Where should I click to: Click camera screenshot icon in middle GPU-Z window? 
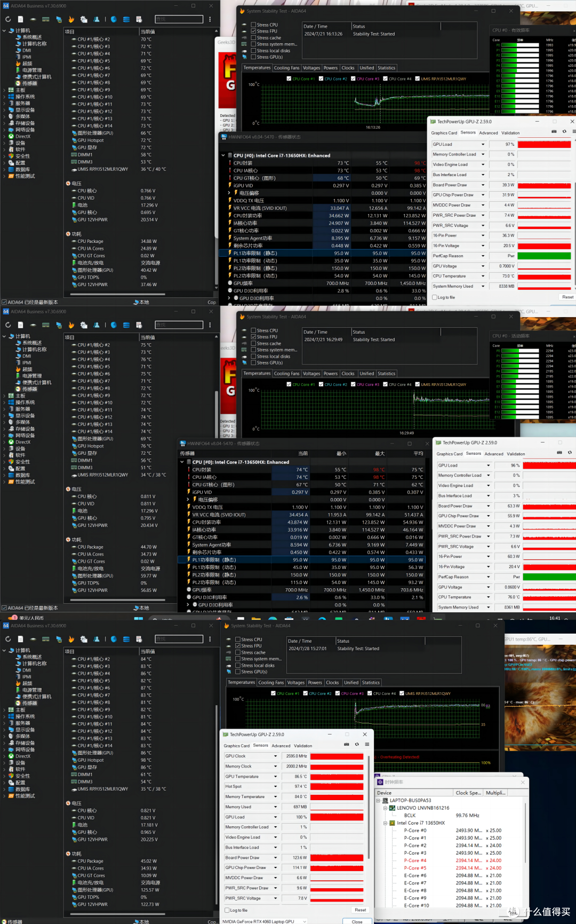[559, 452]
